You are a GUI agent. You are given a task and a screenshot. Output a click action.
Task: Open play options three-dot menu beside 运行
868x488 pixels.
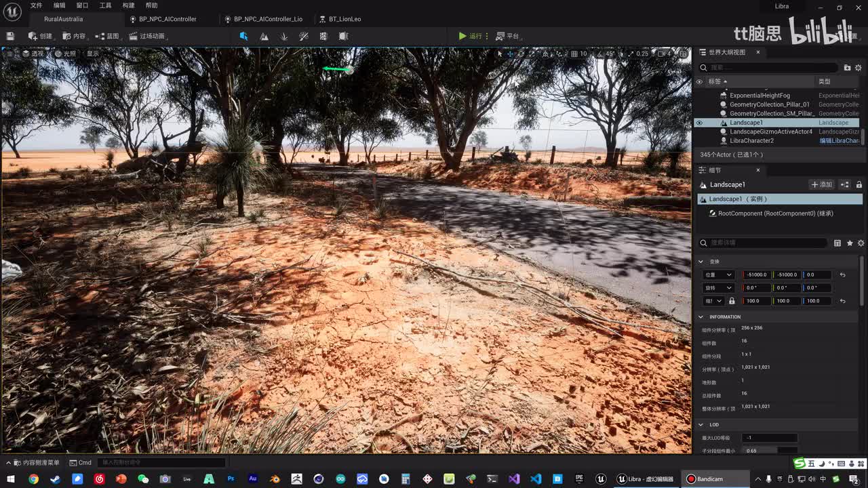click(x=487, y=36)
